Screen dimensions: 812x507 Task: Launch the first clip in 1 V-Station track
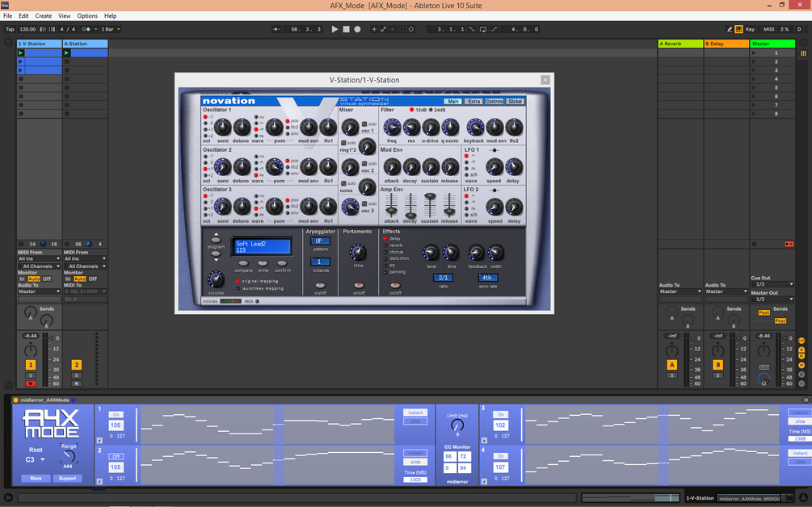pyautogui.click(x=21, y=52)
